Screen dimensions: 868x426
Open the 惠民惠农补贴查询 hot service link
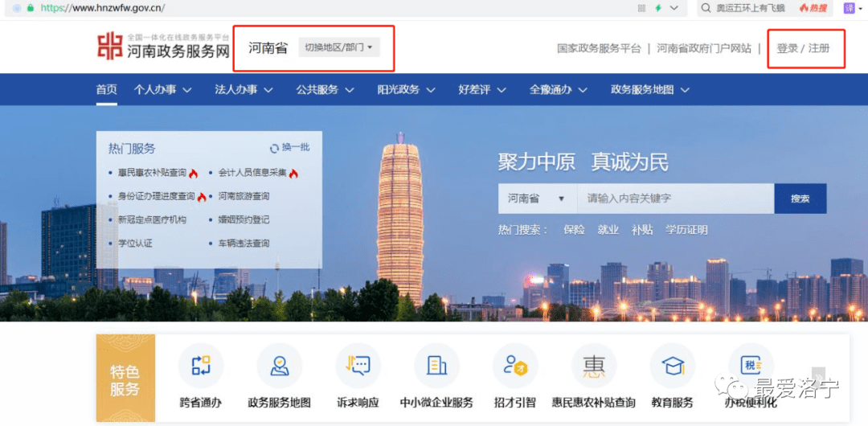(152, 173)
